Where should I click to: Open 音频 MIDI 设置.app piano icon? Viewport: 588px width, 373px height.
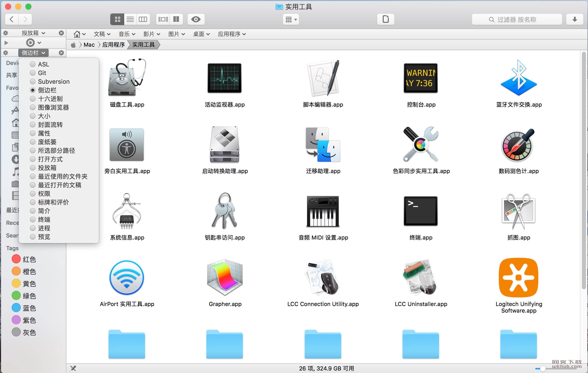(x=323, y=211)
